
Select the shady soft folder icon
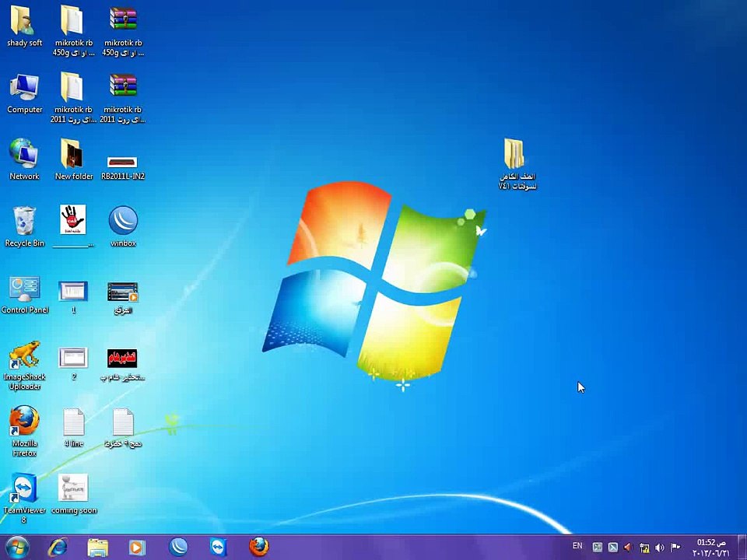[22, 20]
